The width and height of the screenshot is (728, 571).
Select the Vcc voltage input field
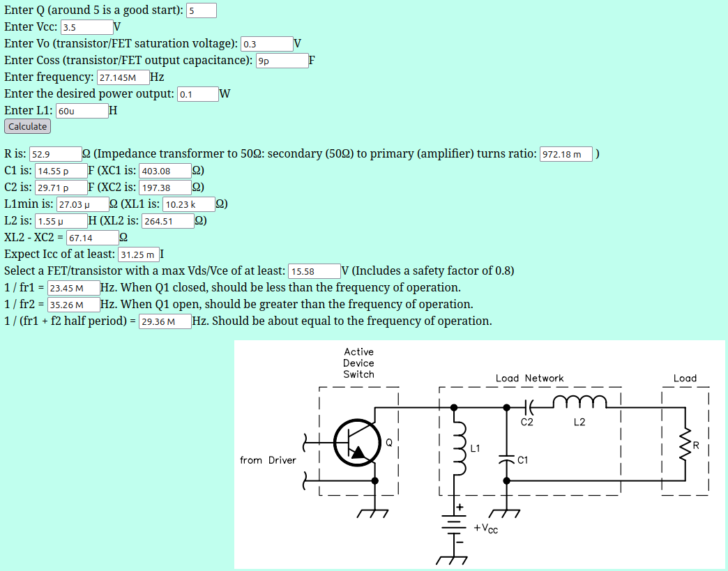[86, 27]
